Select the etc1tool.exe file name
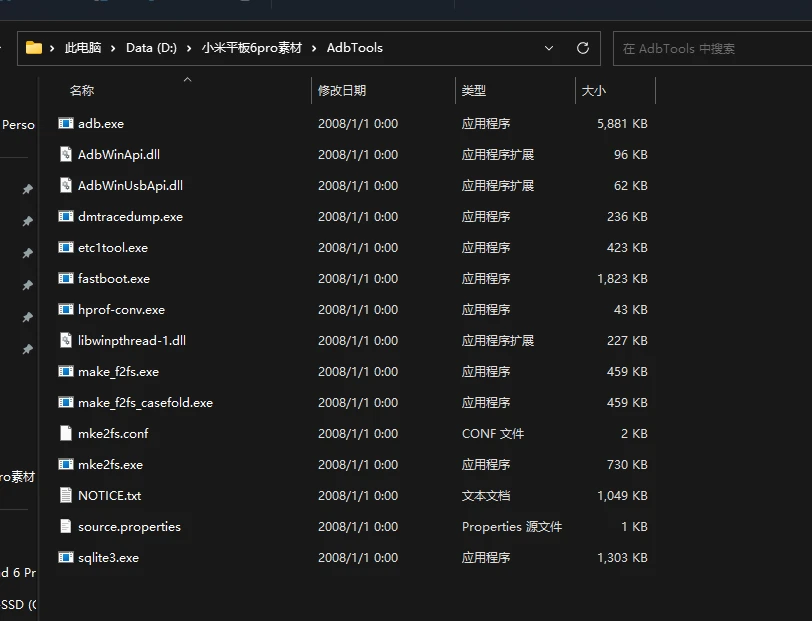The width and height of the screenshot is (812, 621). pos(113,248)
